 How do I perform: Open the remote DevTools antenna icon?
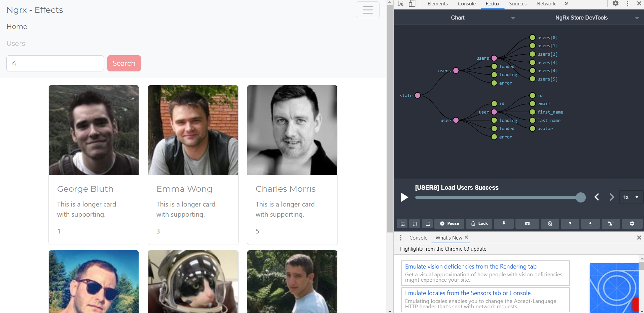tap(611, 224)
